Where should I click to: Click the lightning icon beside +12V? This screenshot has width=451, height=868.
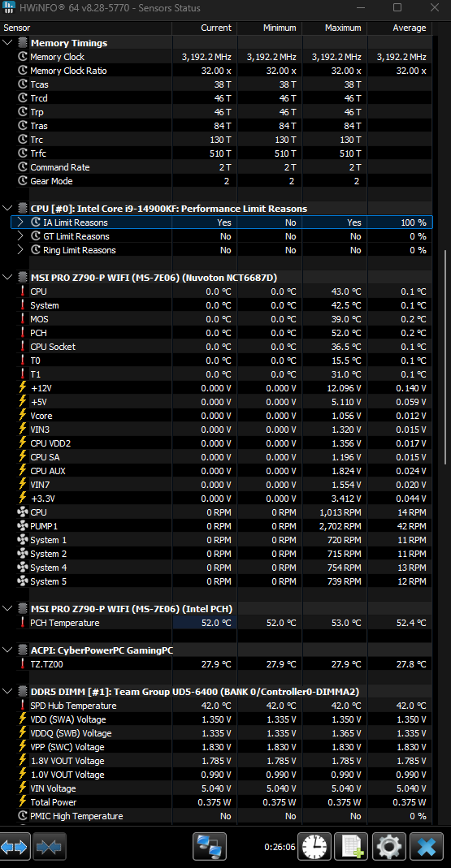[x=23, y=387]
